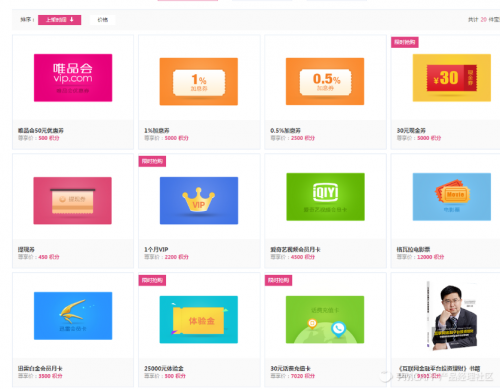Open the green iQIYI membership card image
Image resolution: width=500 pixels, height=389 pixels.
(x=325, y=197)
